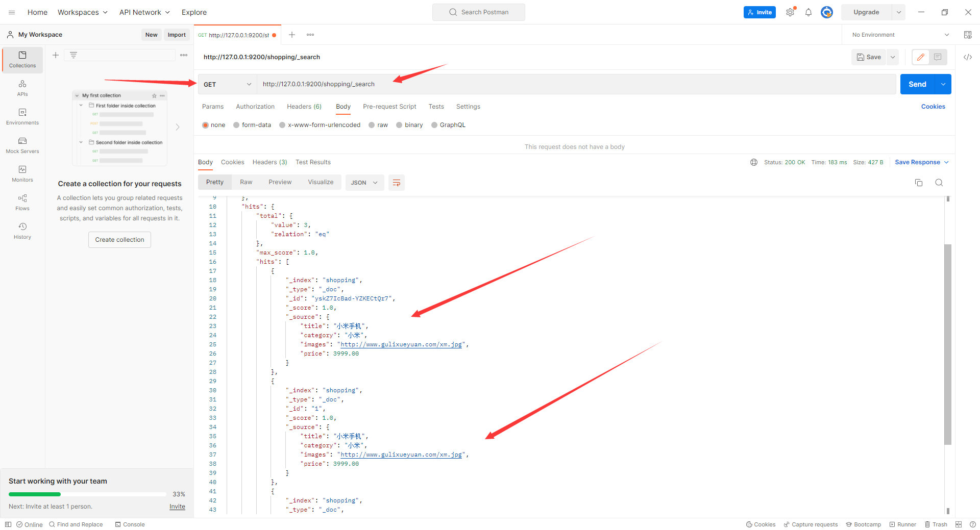980x530 pixels.
Task: Select the binary body type radio
Action: [x=399, y=125]
